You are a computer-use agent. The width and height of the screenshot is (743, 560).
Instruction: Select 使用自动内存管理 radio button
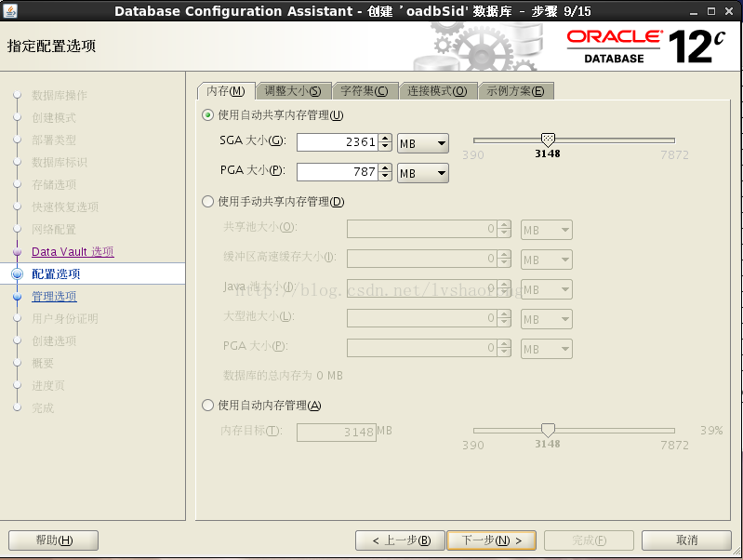coord(208,406)
